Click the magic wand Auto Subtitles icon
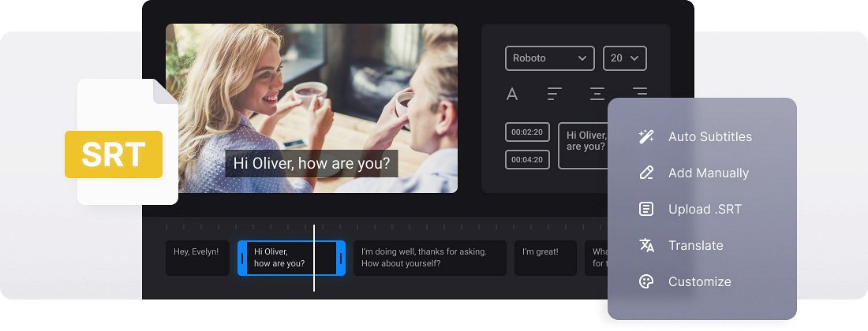The width and height of the screenshot is (868, 331). click(x=646, y=136)
